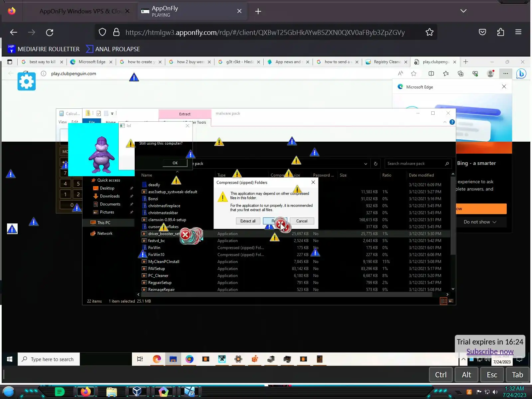Switch Explorer to details view
Screen dimensions: 532x399
tap(444, 301)
